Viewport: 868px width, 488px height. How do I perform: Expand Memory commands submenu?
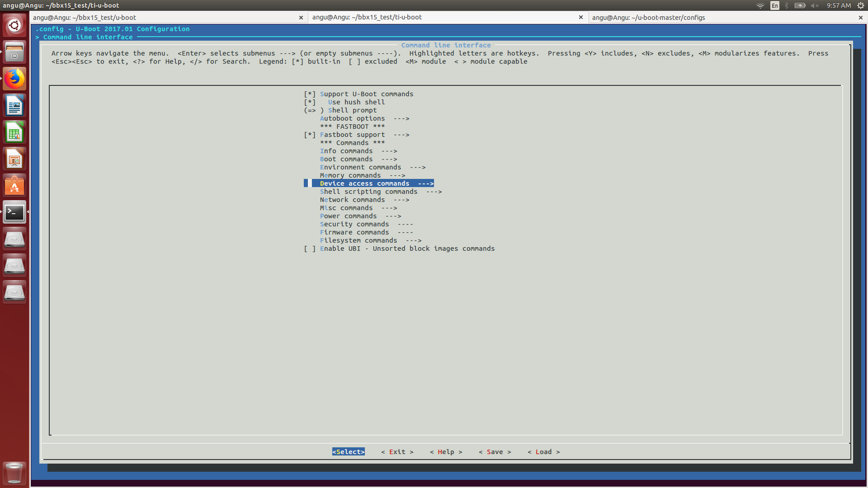[363, 175]
